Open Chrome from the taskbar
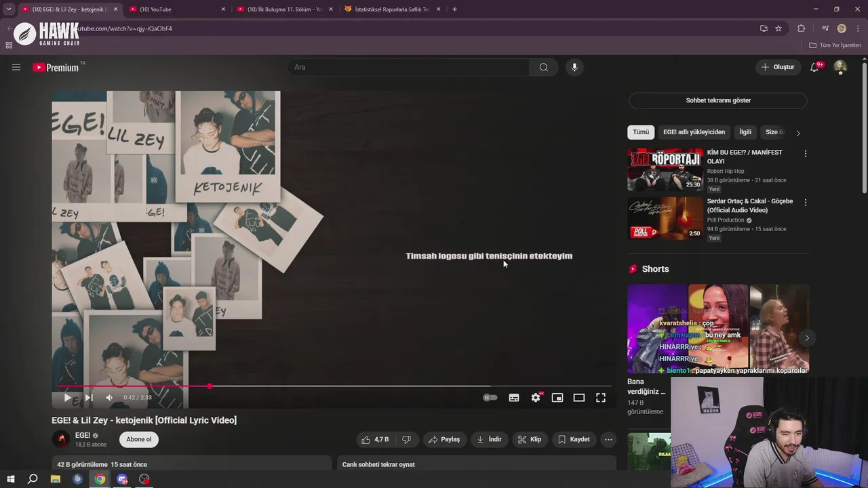Viewport: 868px width, 488px height. pos(100,479)
